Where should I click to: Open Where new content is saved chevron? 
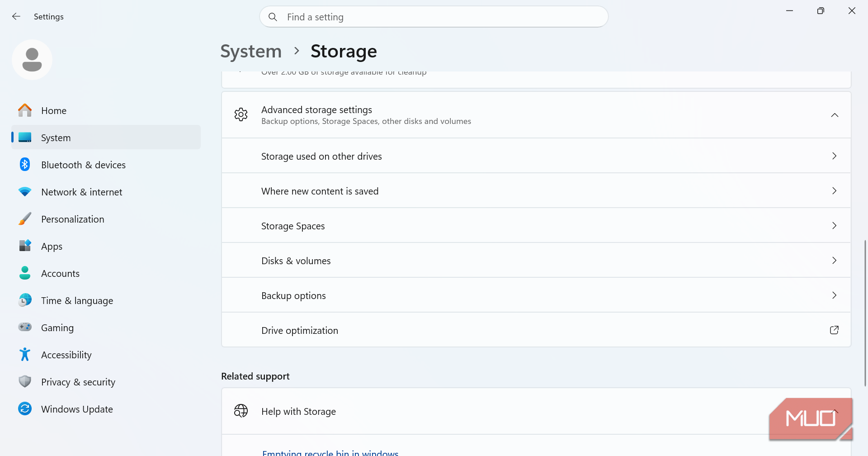tap(835, 191)
